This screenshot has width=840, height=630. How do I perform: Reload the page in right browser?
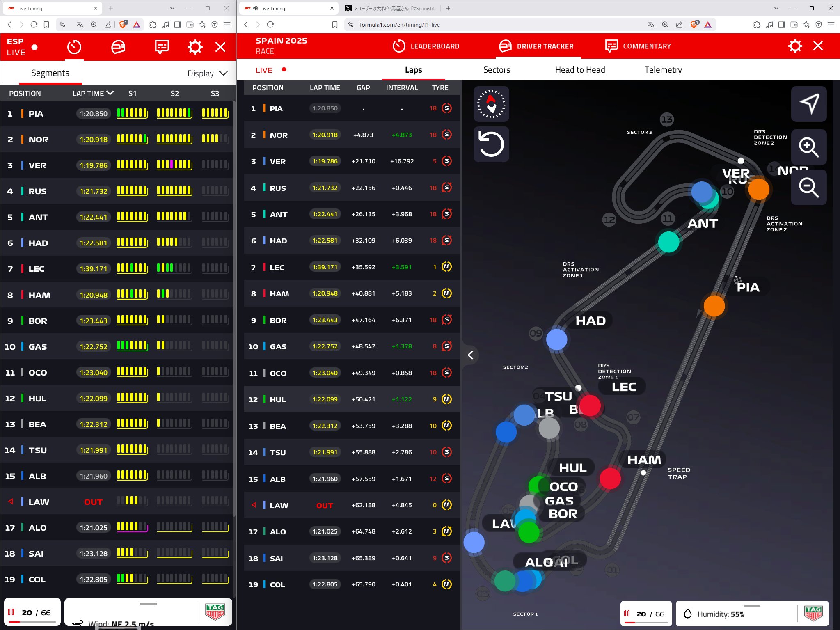(270, 25)
